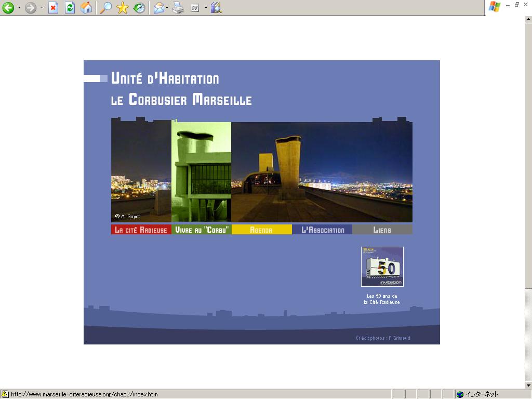
Task: Expand the Edit with Word dropdown arrow
Action: pos(206,7)
